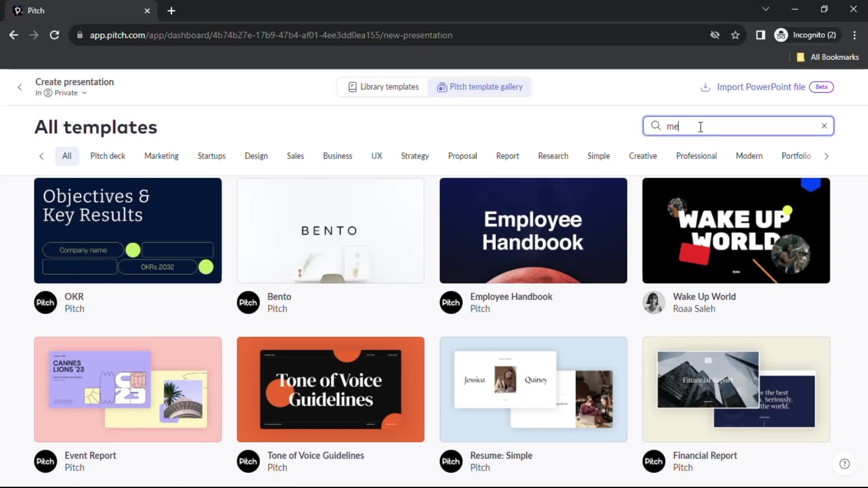Switch to Pitch template gallery tab
This screenshot has height=488, width=868.
(x=479, y=87)
